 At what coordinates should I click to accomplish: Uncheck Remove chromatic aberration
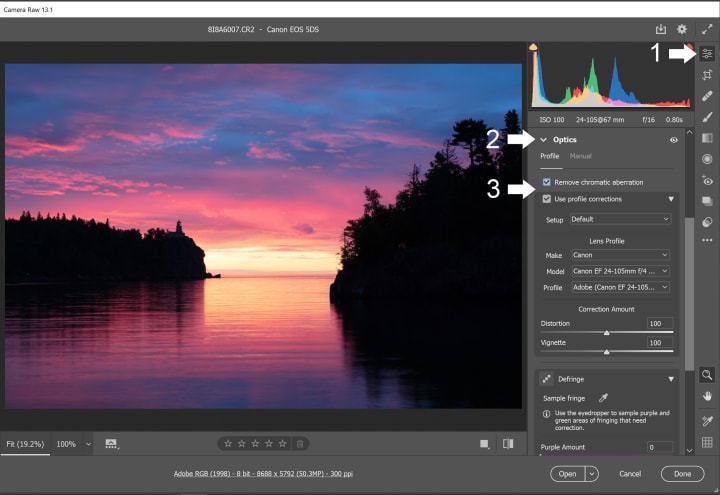[546, 183]
